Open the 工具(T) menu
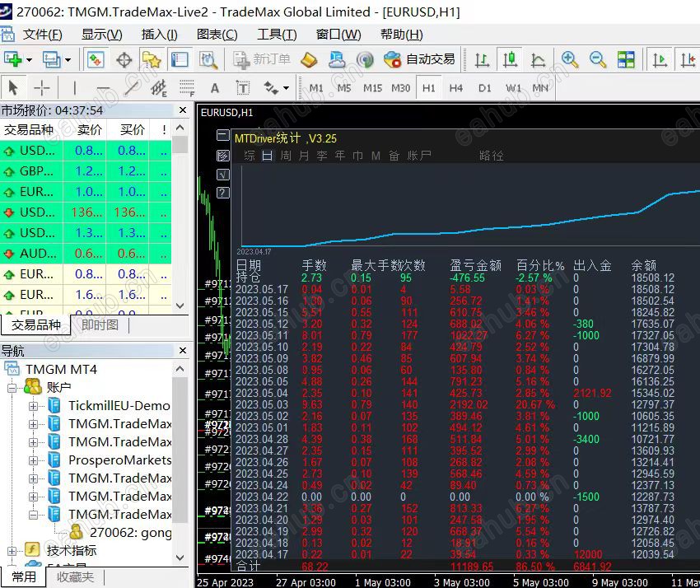The image size is (700, 588). tap(277, 35)
